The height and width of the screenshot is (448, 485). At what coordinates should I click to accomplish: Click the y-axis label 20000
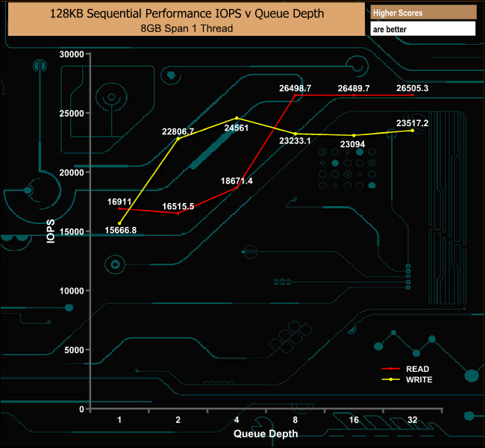(72, 172)
